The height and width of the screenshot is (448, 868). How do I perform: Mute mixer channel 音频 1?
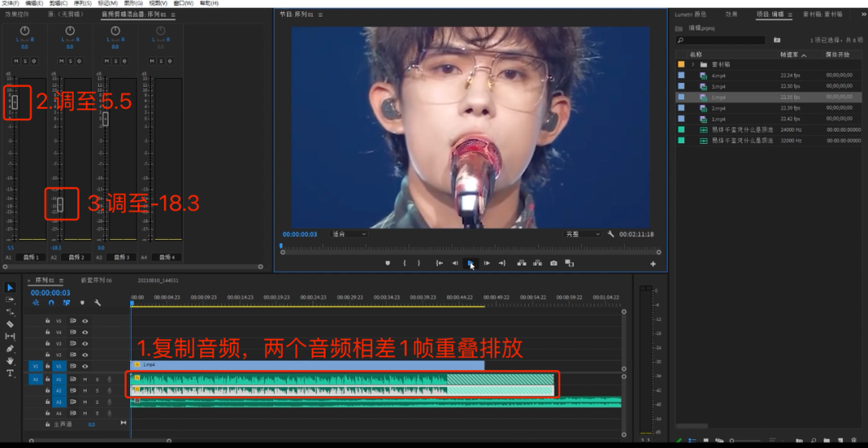[x=15, y=61]
